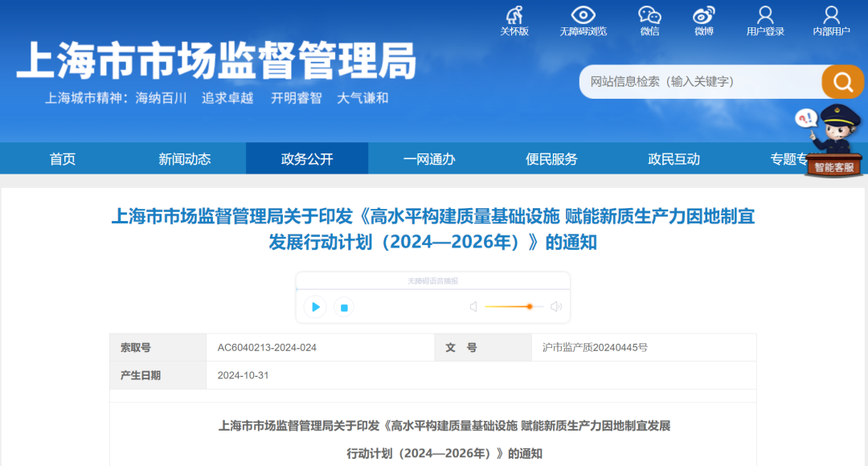Mute audio via left speaker icon

click(473, 306)
